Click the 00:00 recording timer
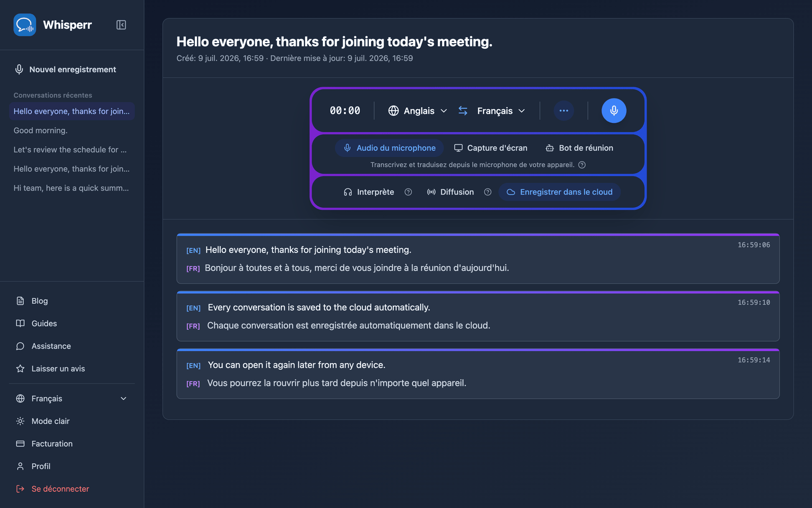This screenshot has width=812, height=508. coord(345,111)
